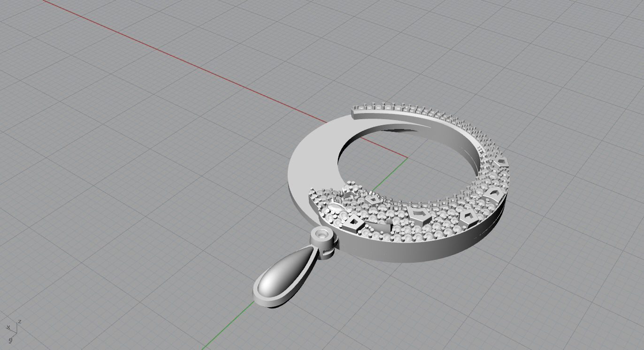Pick the green Y-axis line on the grid
Screen dimensions: 644x350
point(228,327)
